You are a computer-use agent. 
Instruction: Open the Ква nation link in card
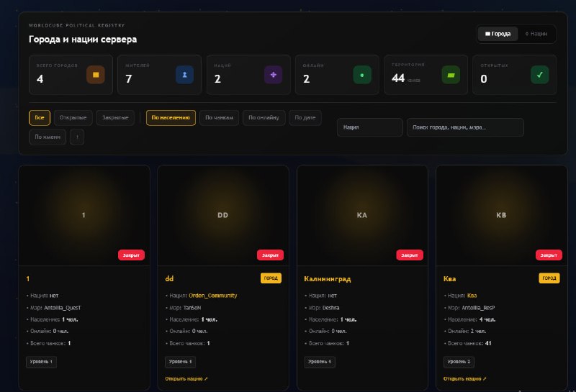472,296
